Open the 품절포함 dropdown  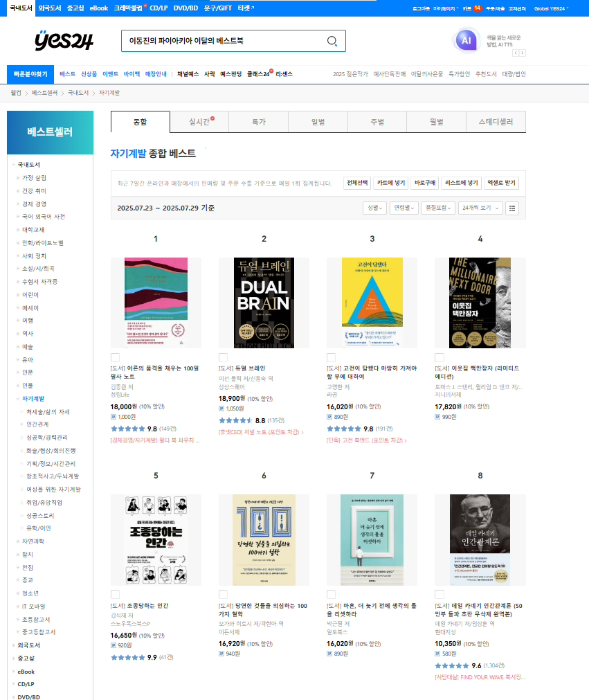[x=438, y=208]
